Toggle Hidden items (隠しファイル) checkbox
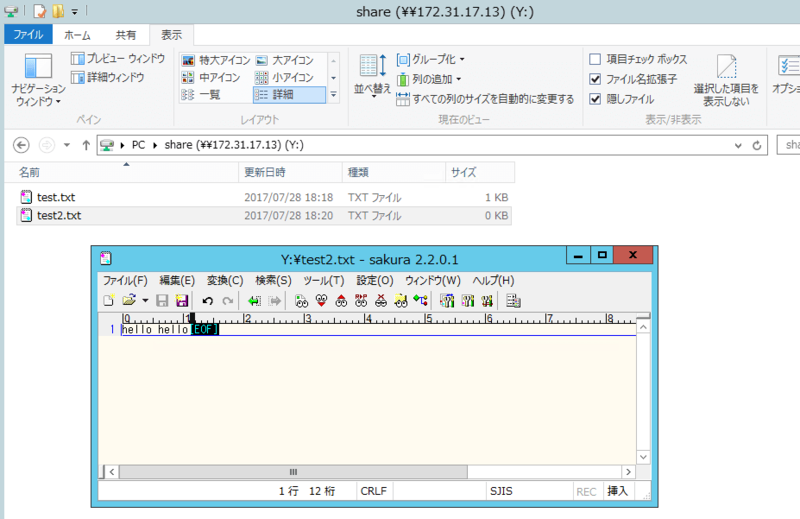The height and width of the screenshot is (519, 800). pos(595,99)
